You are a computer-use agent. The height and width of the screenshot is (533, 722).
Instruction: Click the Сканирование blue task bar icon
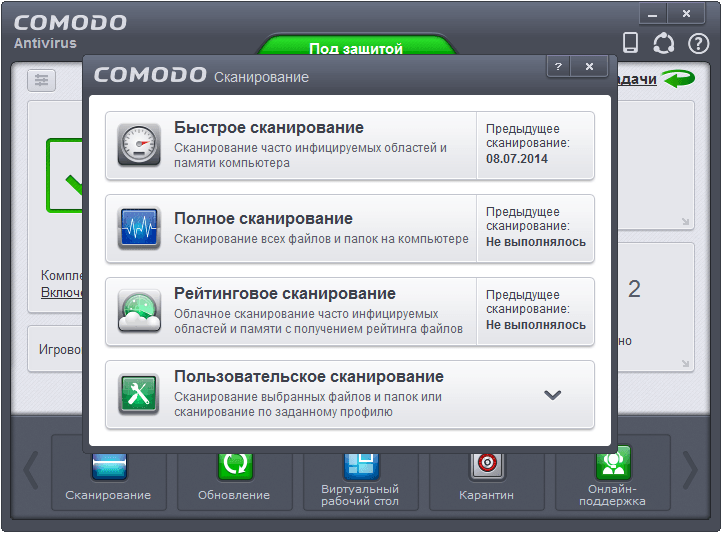coord(109,465)
